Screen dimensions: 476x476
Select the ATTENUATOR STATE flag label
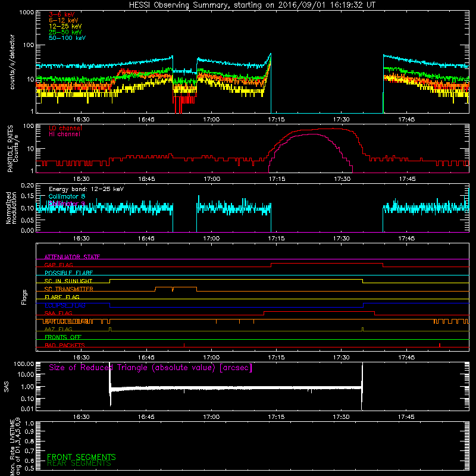[x=72, y=257]
